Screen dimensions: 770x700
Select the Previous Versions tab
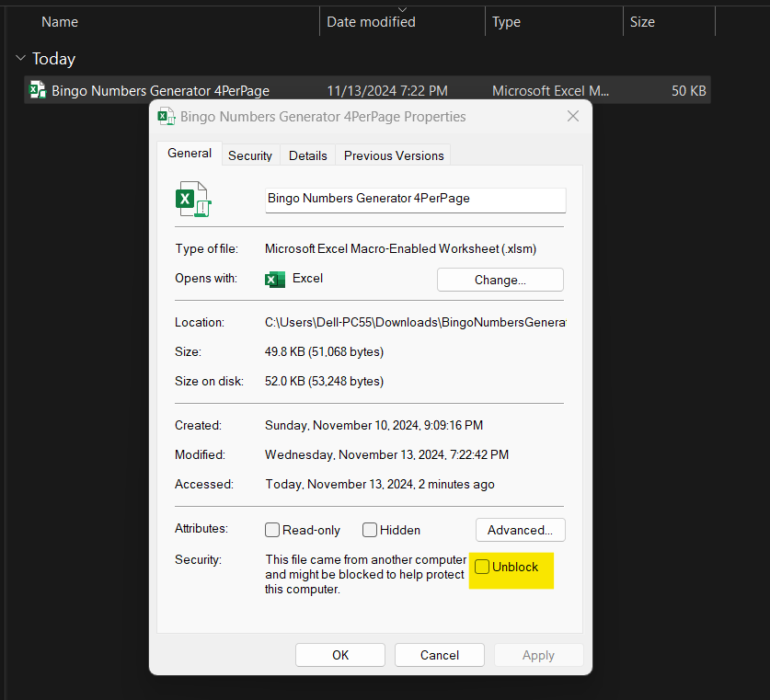click(394, 155)
